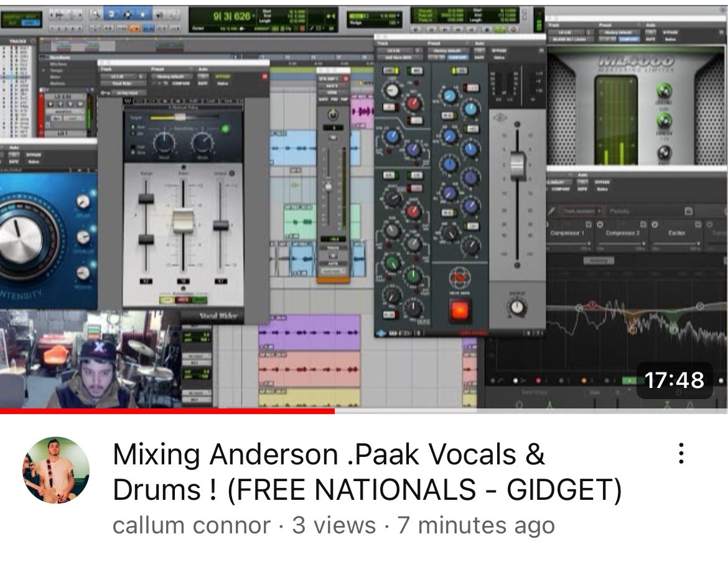Click the "Vocal Rider" plugin name label
728x562 pixels.
218,316
